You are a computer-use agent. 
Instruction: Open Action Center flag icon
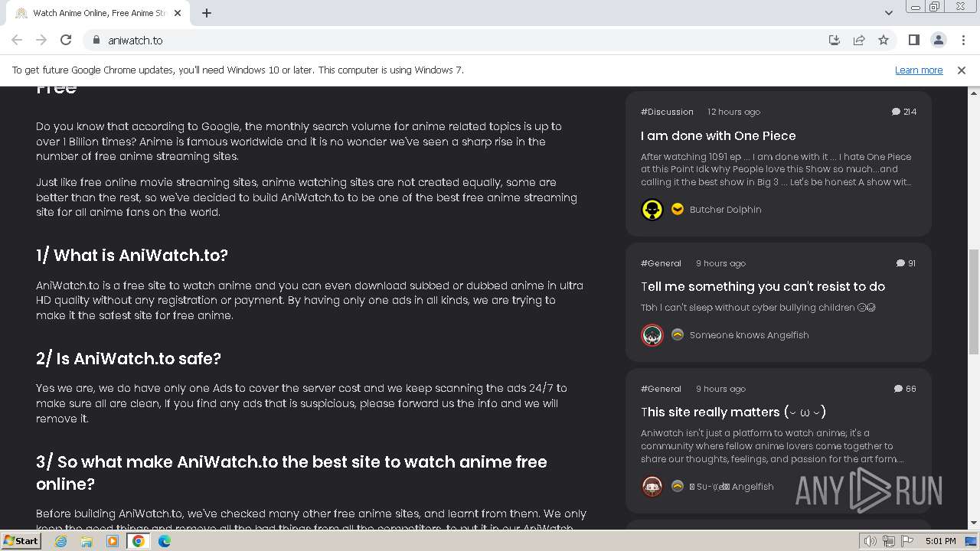pos(906,541)
